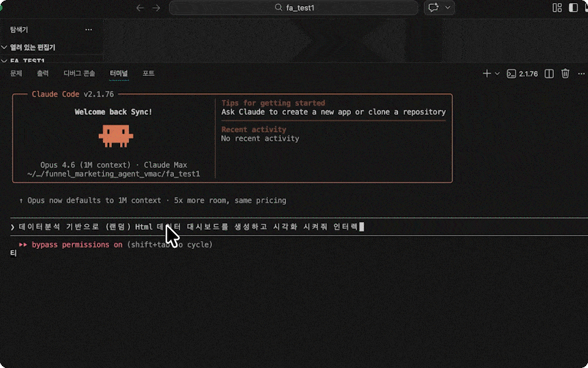
Task: Collapse the 열려 있는 편집기 section
Action: click(29, 47)
